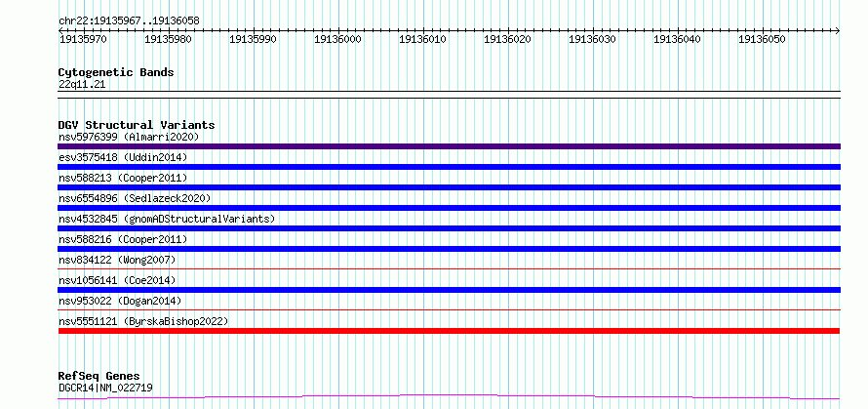Image resolution: width=868 pixels, height=409 pixels.
Task: Open variant nsv834122 (Wong2007) label
Action: point(117,261)
